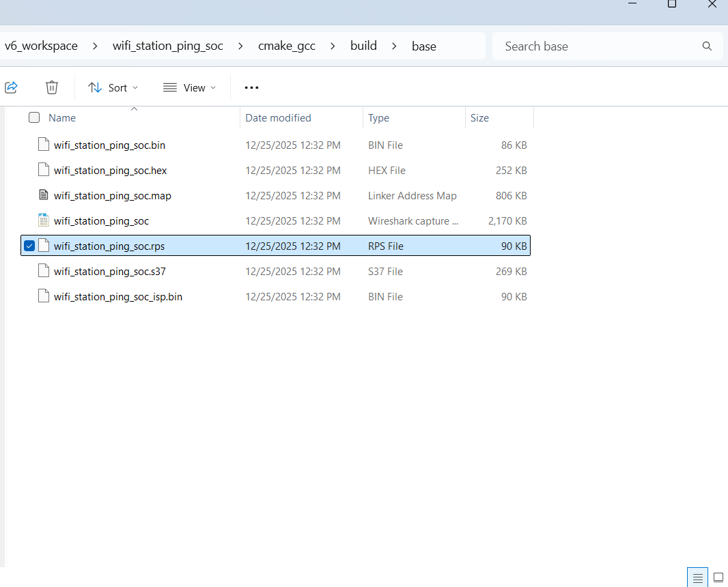Screen dimensions: 728x587
Task: Open the wifi_station_ping_soc Wireshark capture file
Action: (100, 220)
